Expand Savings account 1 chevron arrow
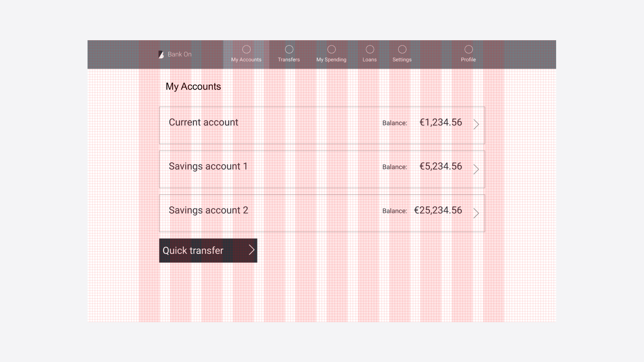Viewport: 644px width, 362px height. pos(476,169)
